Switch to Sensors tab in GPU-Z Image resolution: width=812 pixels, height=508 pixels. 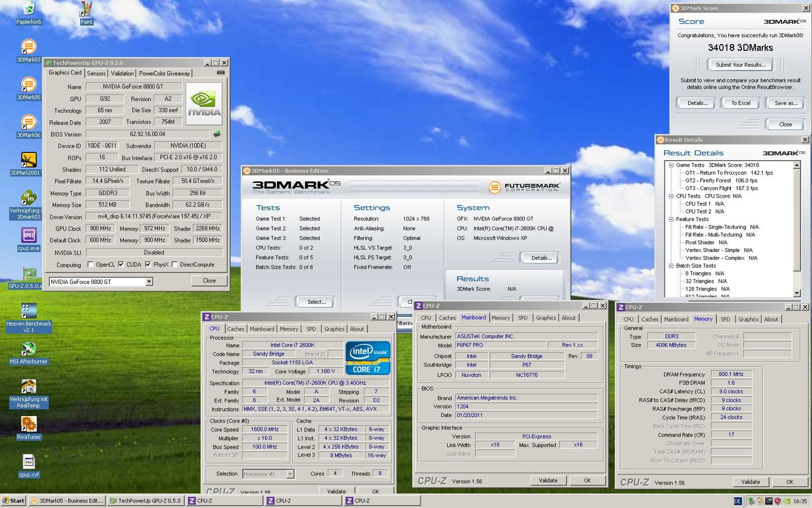pos(96,74)
